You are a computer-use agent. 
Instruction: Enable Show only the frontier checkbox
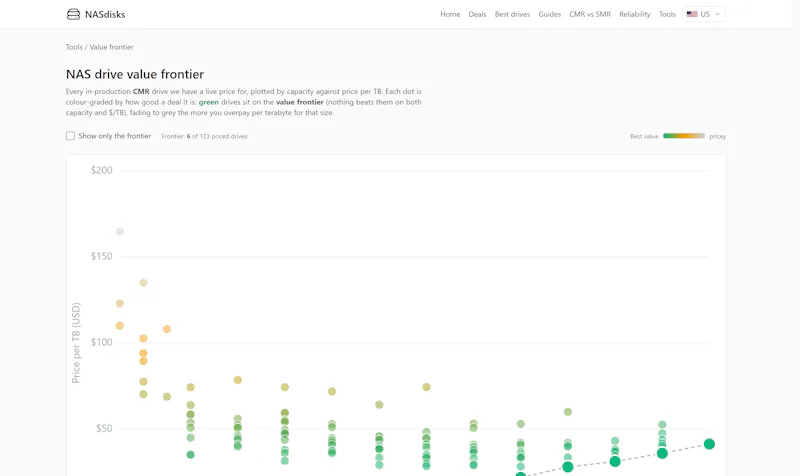(x=70, y=136)
